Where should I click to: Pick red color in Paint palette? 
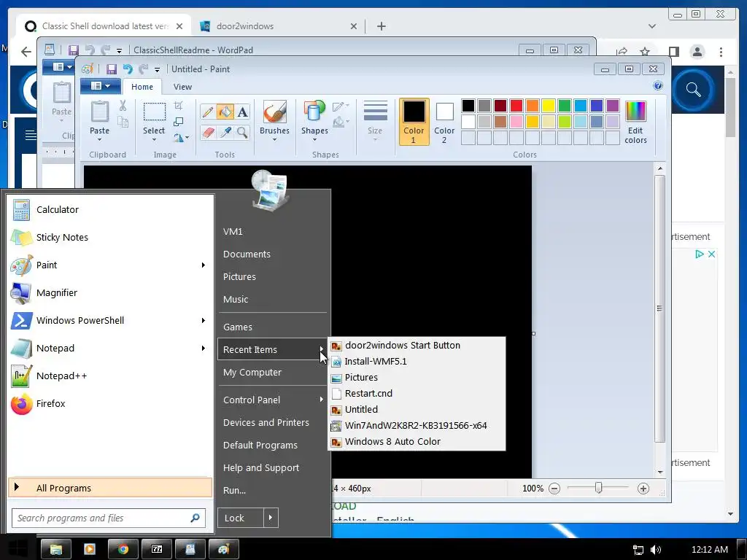click(x=516, y=105)
